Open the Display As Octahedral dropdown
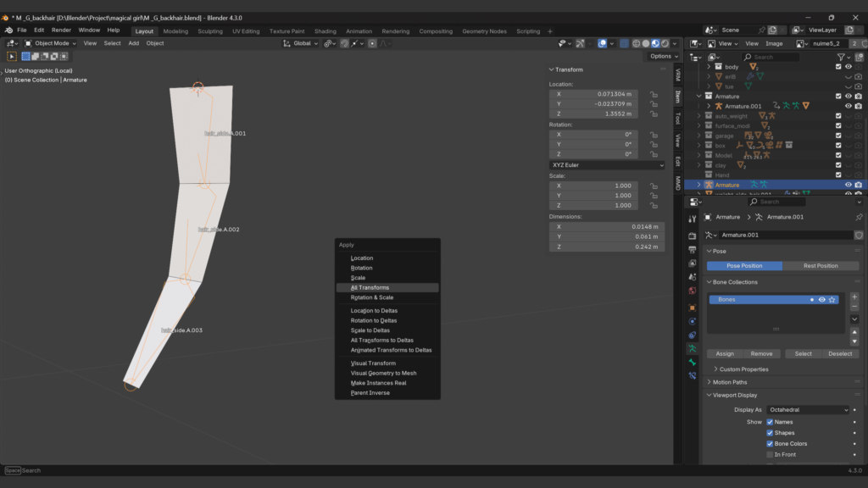The width and height of the screenshot is (868, 488). (x=809, y=410)
